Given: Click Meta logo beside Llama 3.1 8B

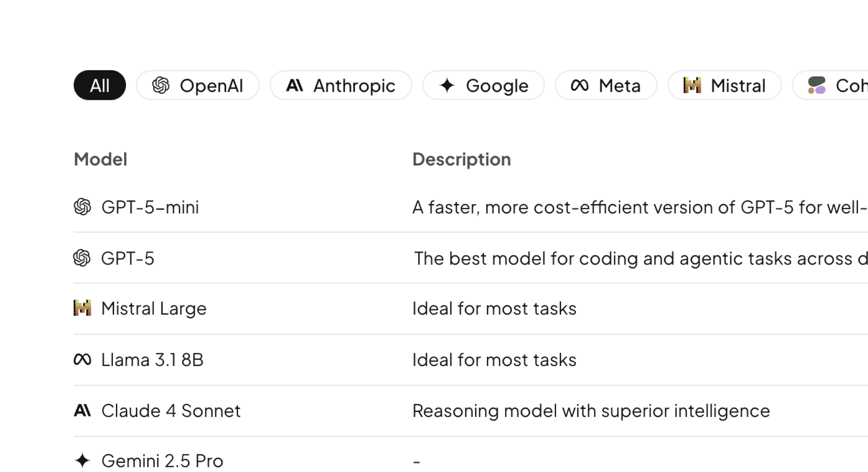Looking at the screenshot, I should click(x=82, y=359).
